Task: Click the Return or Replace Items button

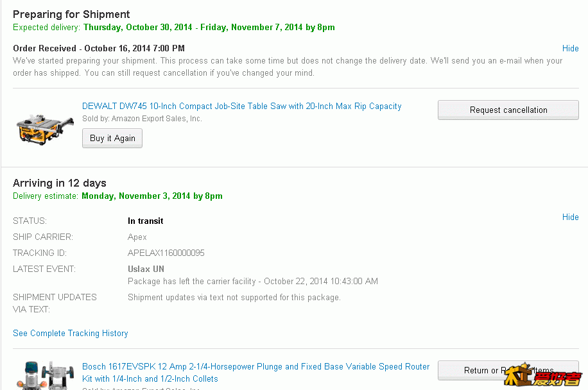Action: click(x=508, y=371)
